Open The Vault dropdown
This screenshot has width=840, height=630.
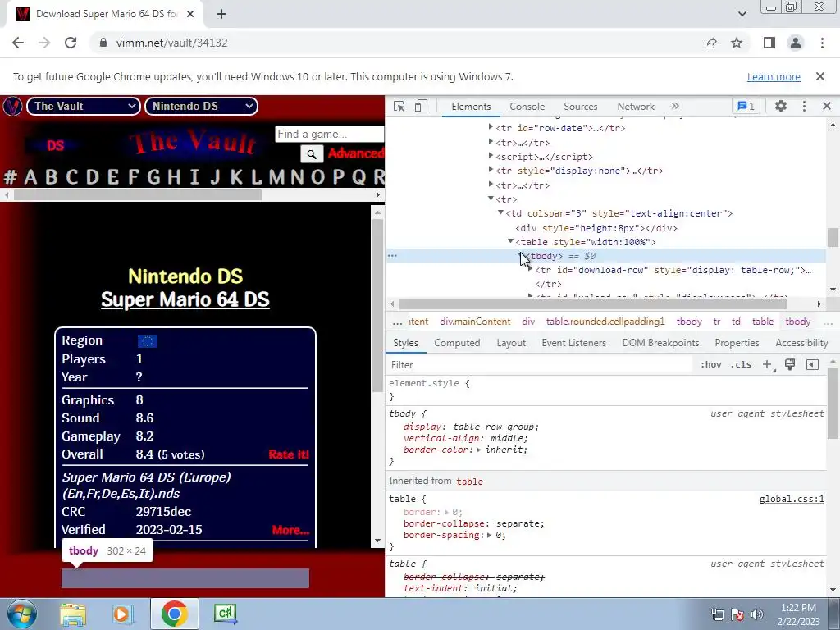(84, 106)
